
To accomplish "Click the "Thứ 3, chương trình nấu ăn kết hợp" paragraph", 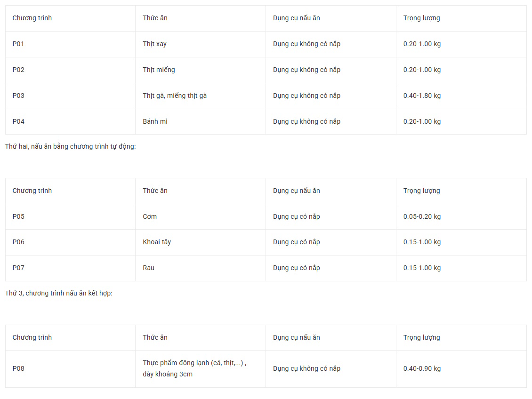I will [59, 293].
